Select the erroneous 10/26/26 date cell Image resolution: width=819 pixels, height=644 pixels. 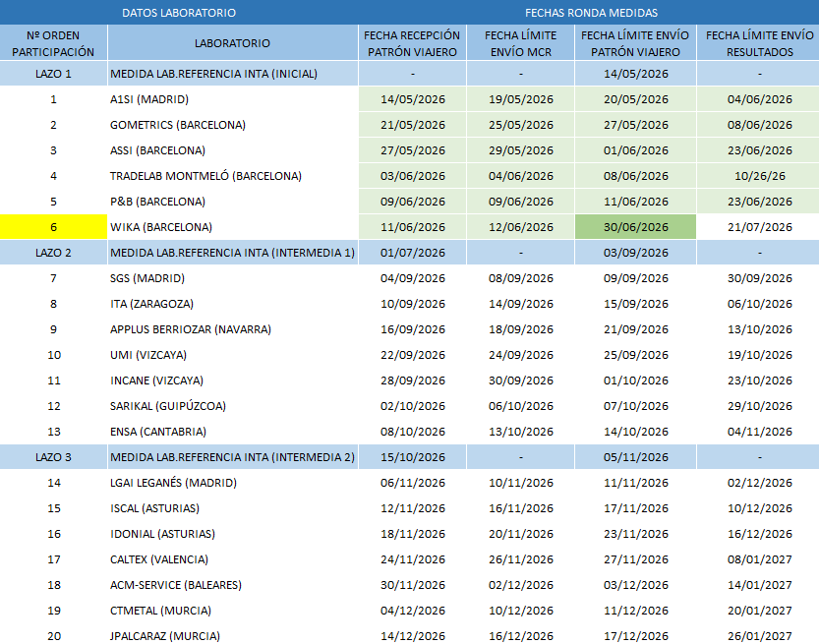pyautogui.click(x=759, y=176)
